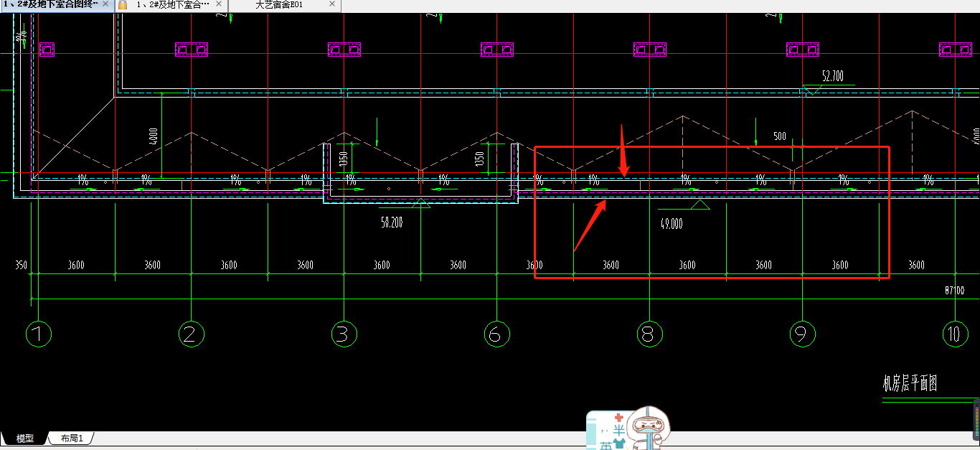Select axis bubble number 6

coord(496,334)
